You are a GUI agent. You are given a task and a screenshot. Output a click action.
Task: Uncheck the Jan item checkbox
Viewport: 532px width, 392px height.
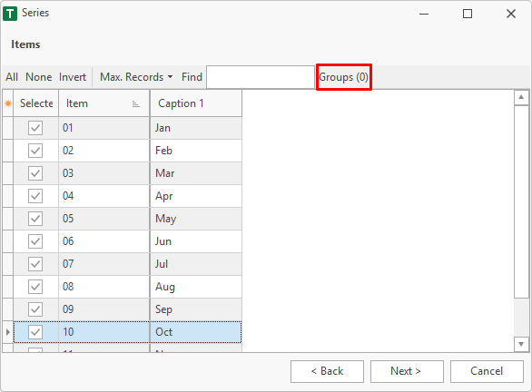click(x=35, y=128)
